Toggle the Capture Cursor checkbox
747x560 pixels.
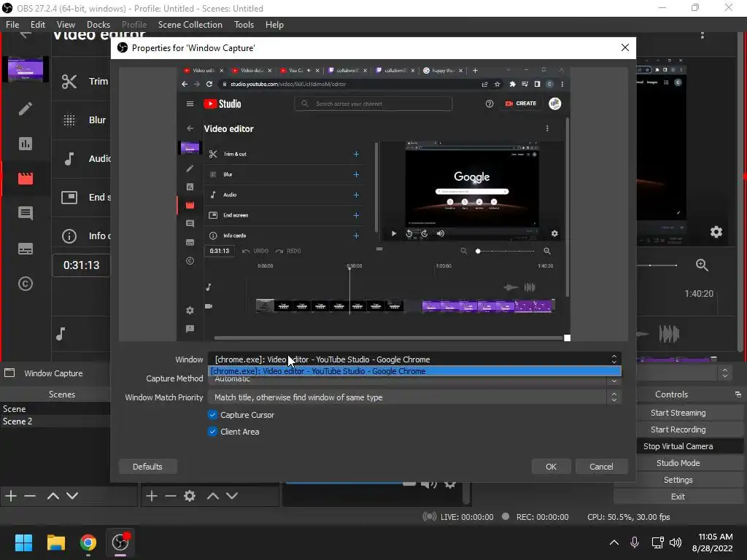pyautogui.click(x=212, y=415)
